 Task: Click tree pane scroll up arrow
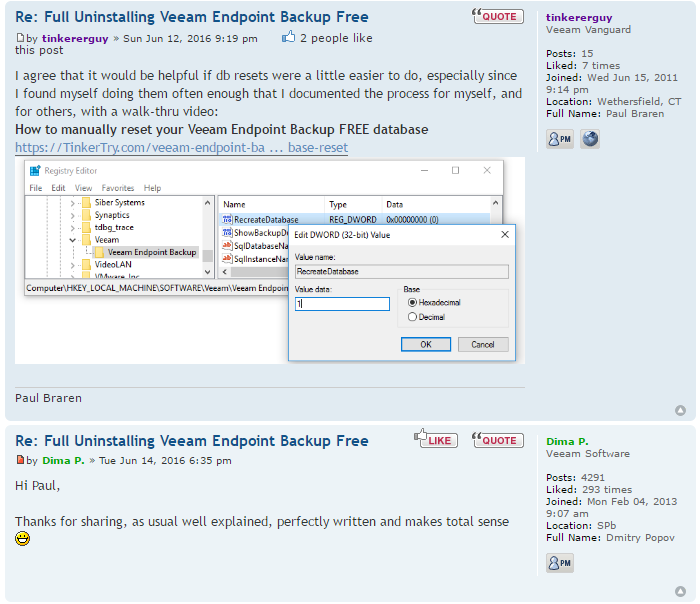point(208,203)
